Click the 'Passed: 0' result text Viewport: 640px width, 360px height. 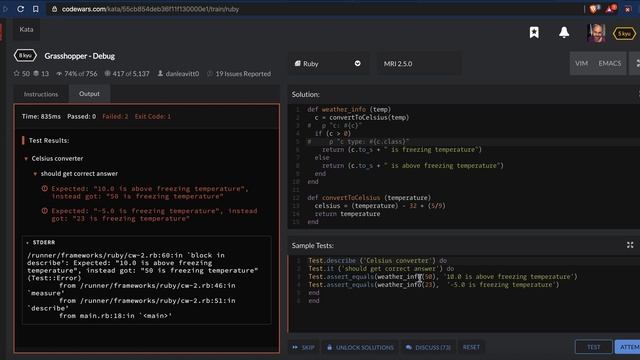[x=82, y=116]
